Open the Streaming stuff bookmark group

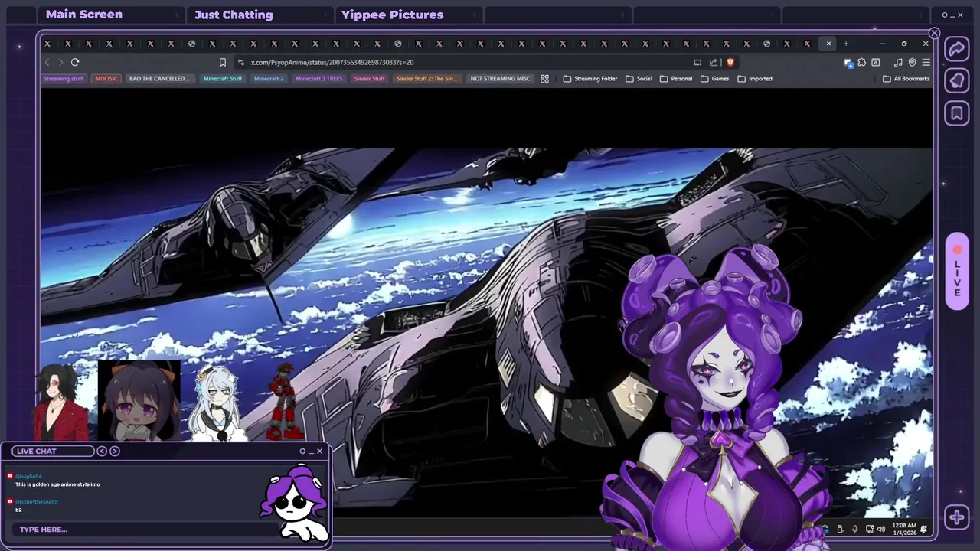pyautogui.click(x=64, y=78)
